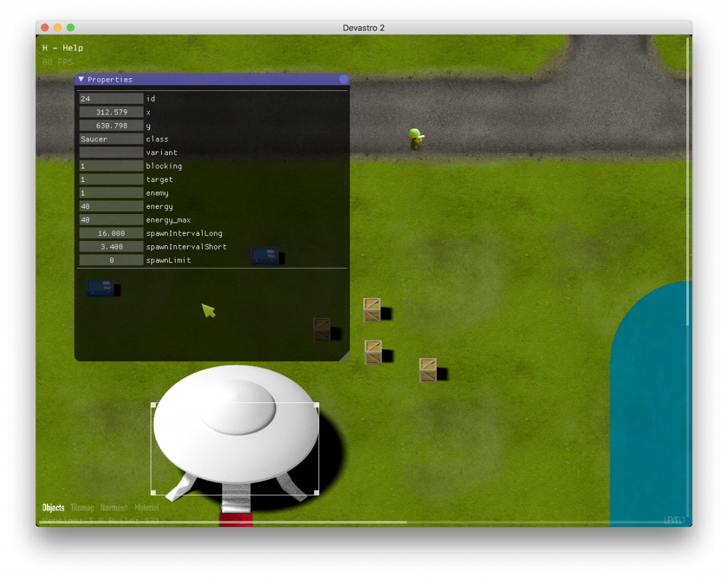The width and height of the screenshot is (728, 578).
Task: Click the vertical scrollbar on right edge
Action: pos(687,181)
